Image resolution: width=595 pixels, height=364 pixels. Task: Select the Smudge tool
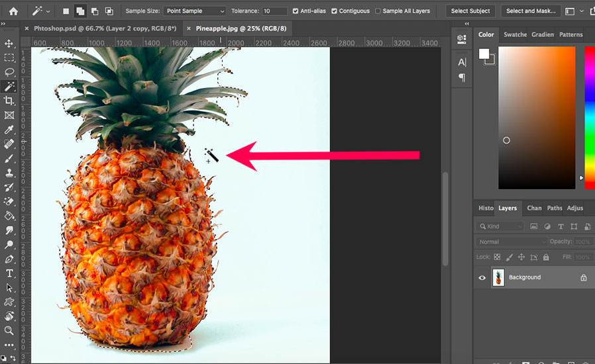coord(9,230)
